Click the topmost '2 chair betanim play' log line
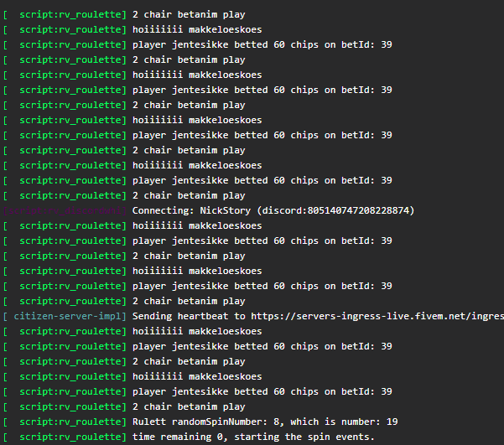Screen dimensions: 504x445 (189, 14)
